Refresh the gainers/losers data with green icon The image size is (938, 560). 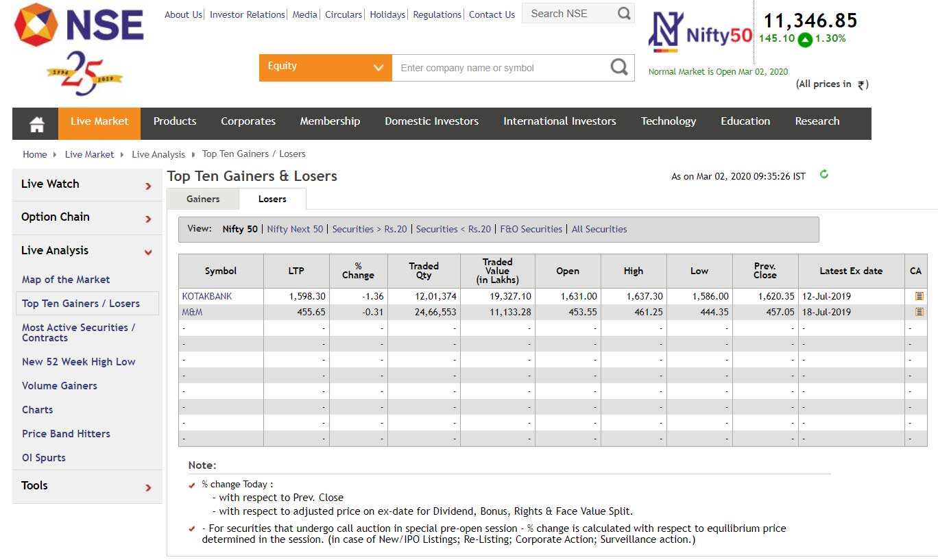(x=824, y=174)
